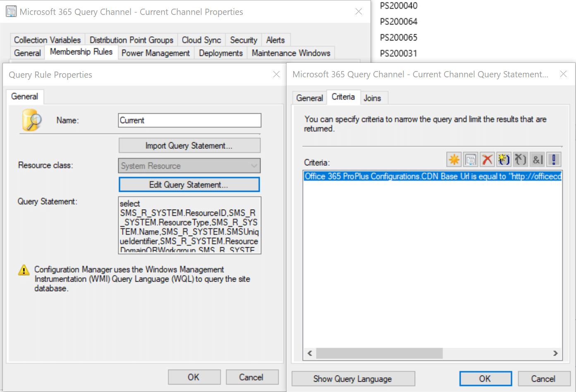Image resolution: width=576 pixels, height=392 pixels.
Task: Open the Cloud Sync tab
Action: [x=201, y=40]
